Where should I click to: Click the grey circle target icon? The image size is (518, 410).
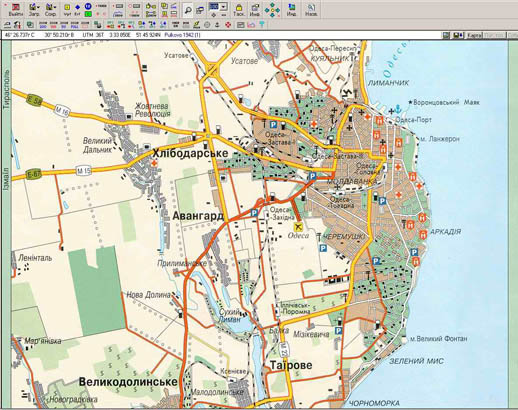pos(207,25)
